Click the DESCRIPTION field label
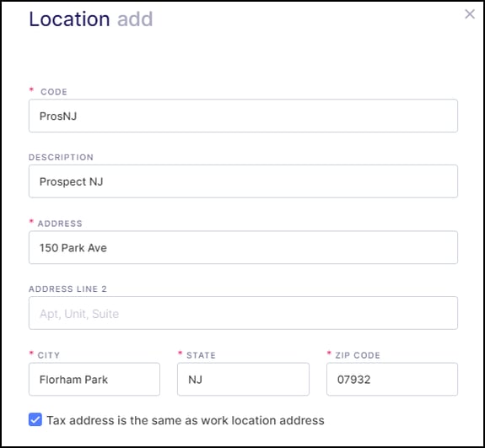The image size is (485, 448). pos(61,157)
